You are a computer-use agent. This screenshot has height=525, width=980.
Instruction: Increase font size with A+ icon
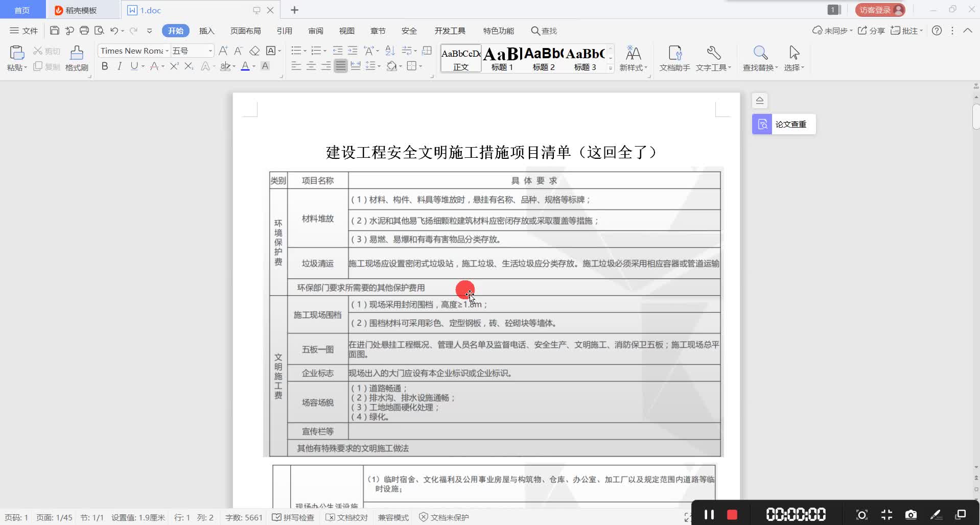click(x=223, y=51)
